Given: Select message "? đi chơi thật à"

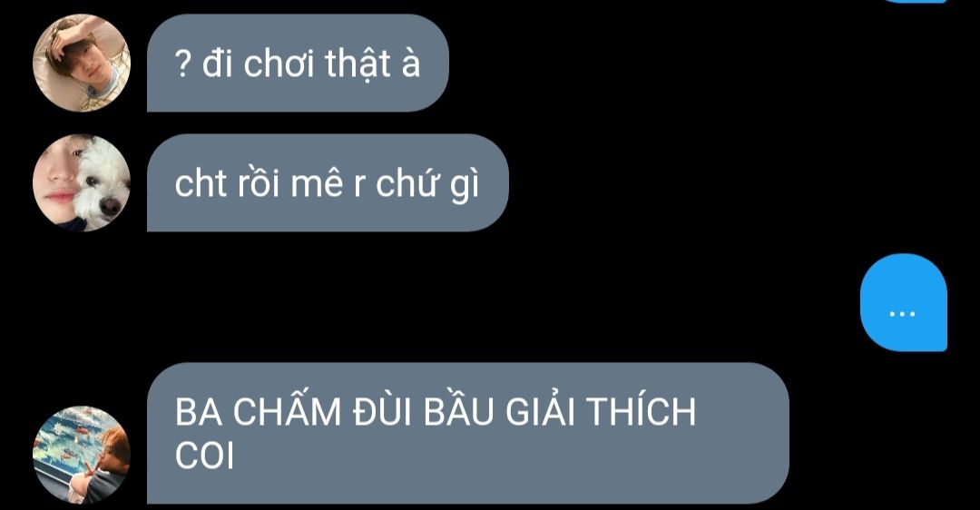Looking at the screenshot, I should [298, 64].
